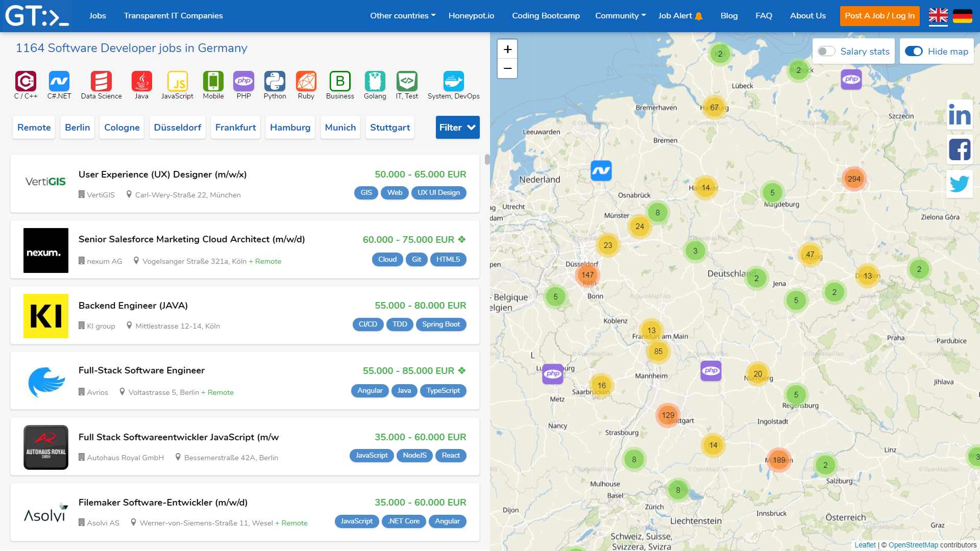Click the PHP marker near Luxembourg
This screenshot has width=980, height=551.
point(553,374)
